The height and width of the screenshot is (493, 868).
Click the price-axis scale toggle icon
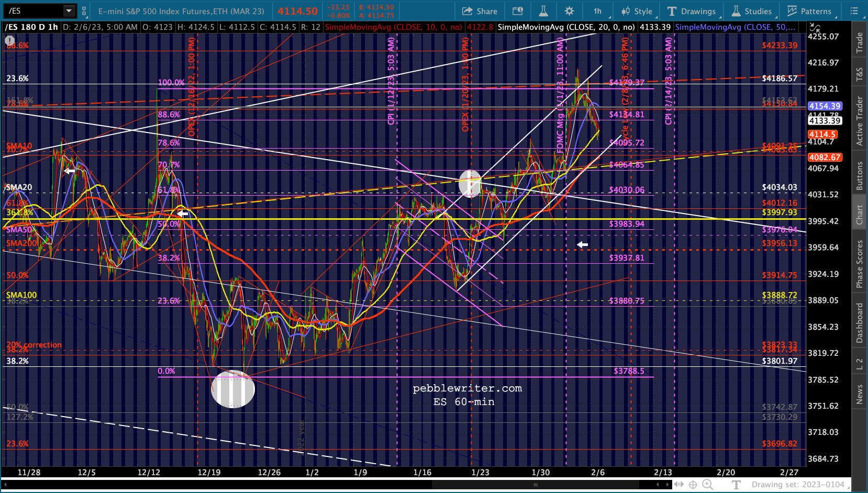click(x=815, y=27)
